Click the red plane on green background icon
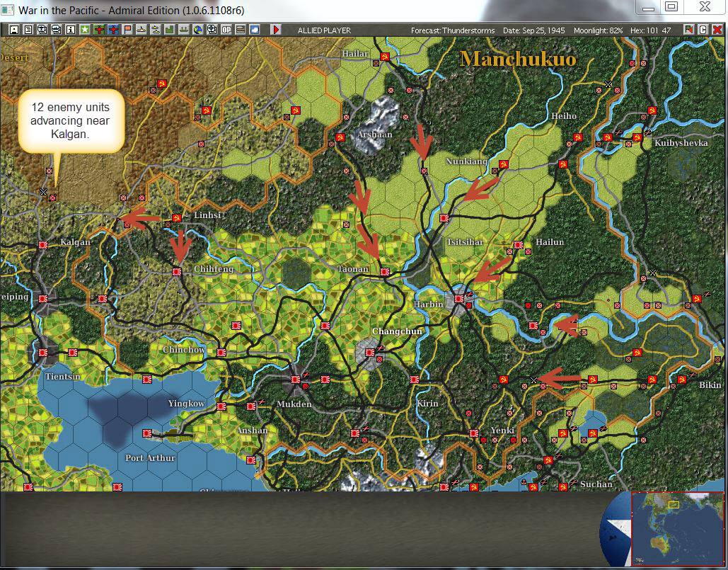The height and width of the screenshot is (570, 728). (99, 30)
